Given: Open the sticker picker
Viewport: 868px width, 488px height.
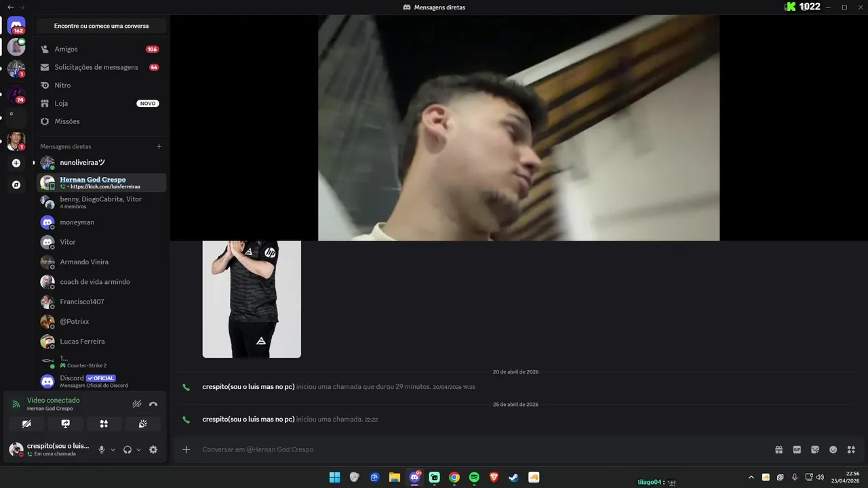Looking at the screenshot, I should tap(815, 449).
